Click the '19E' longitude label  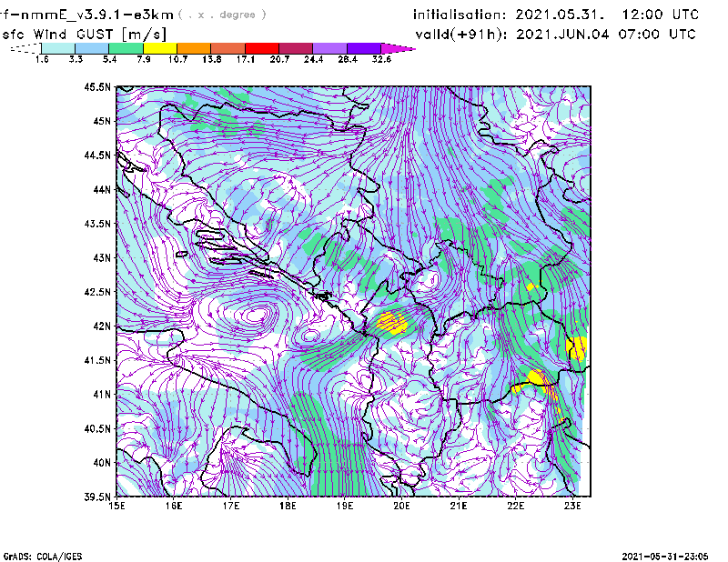pos(345,506)
